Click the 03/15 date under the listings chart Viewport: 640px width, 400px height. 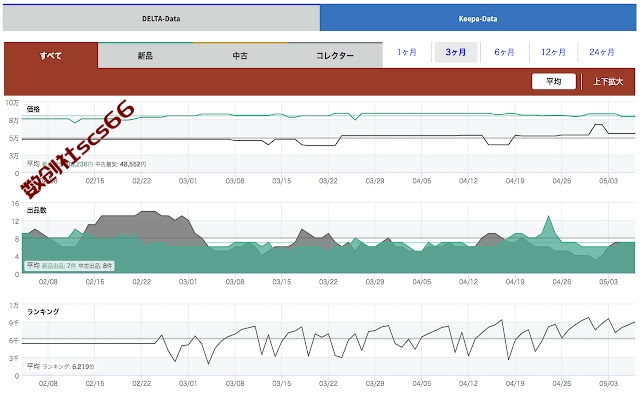(282, 282)
